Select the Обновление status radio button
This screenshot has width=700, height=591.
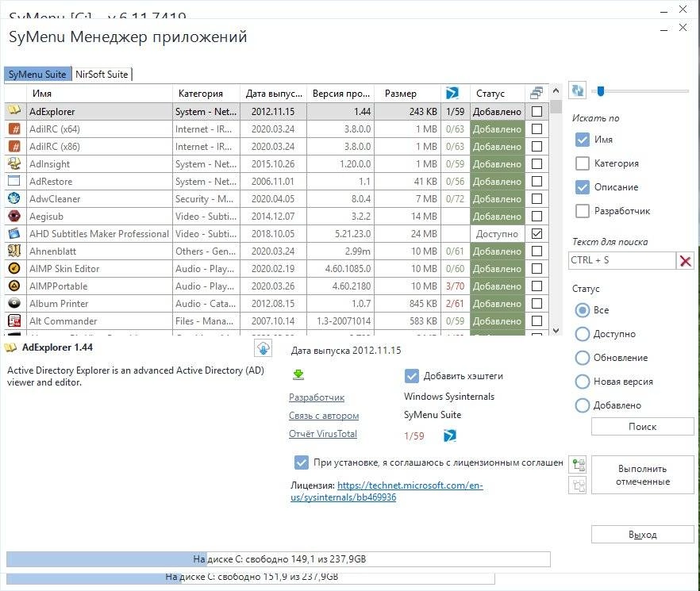583,358
